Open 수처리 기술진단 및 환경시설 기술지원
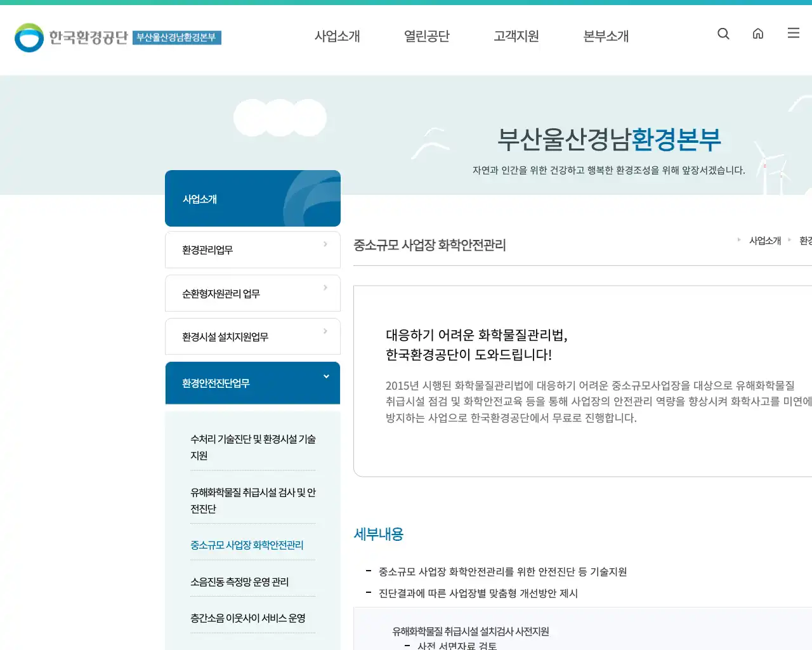The height and width of the screenshot is (650, 812). pyautogui.click(x=252, y=447)
